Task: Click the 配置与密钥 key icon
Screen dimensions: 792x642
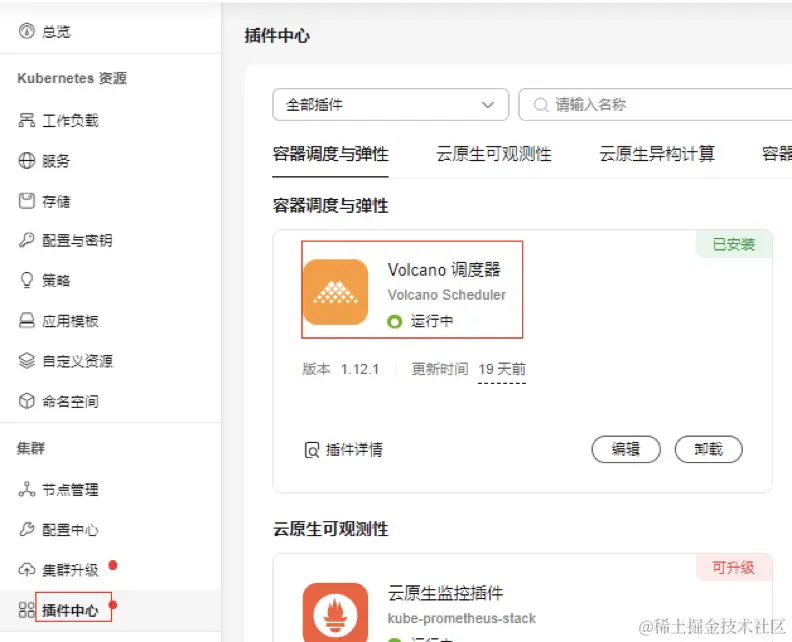Action: 27,240
